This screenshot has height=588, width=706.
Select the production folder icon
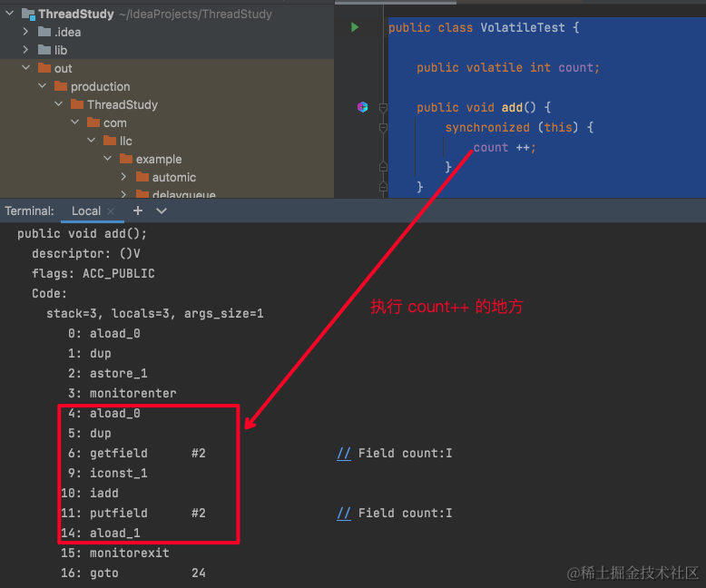click(x=60, y=86)
